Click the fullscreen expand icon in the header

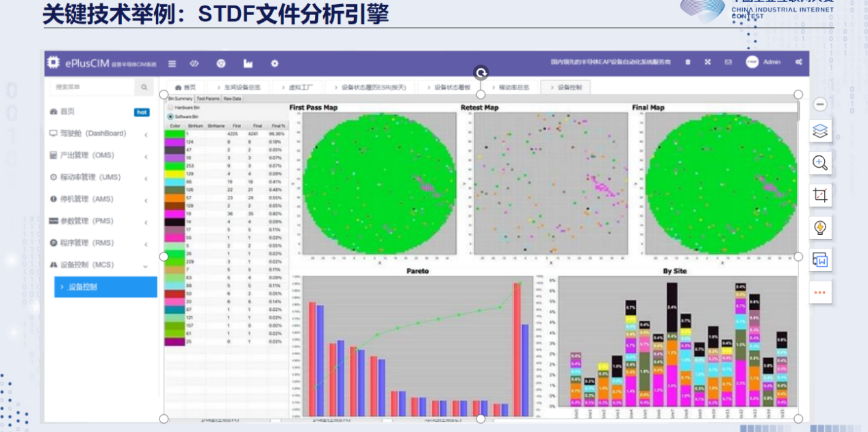tap(708, 62)
